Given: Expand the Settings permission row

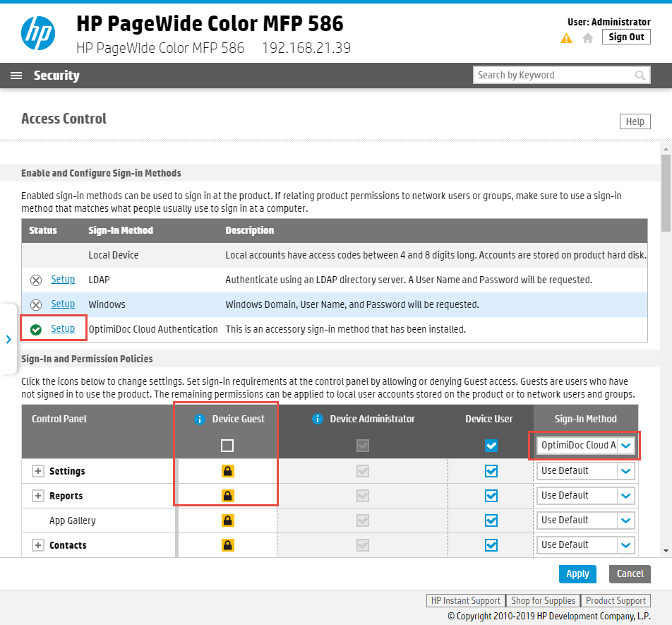Looking at the screenshot, I should [x=38, y=471].
